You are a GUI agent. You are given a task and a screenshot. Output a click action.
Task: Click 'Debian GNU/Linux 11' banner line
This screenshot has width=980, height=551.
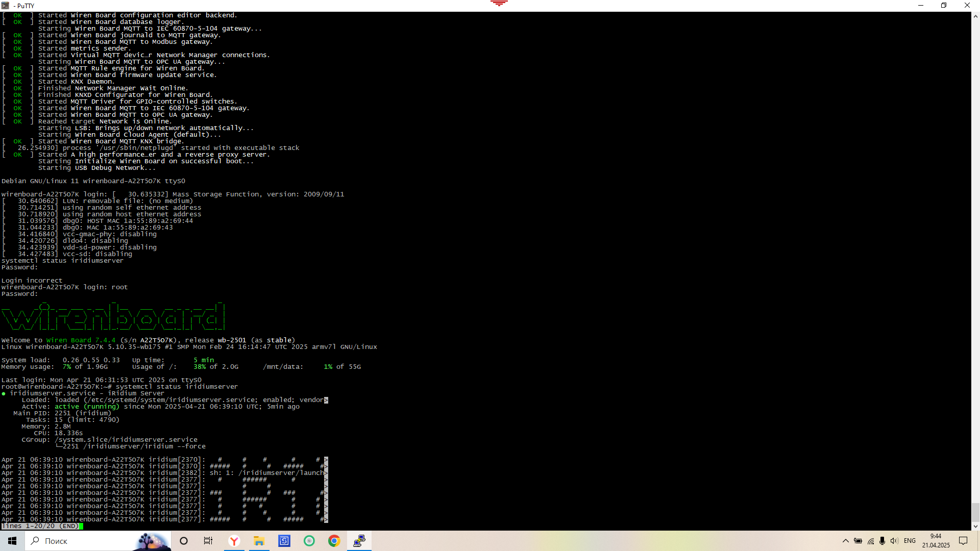[x=93, y=181]
